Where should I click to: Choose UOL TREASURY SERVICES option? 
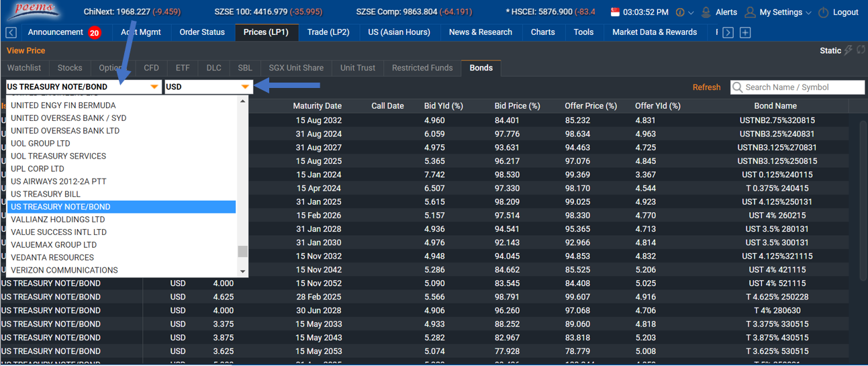click(122, 156)
